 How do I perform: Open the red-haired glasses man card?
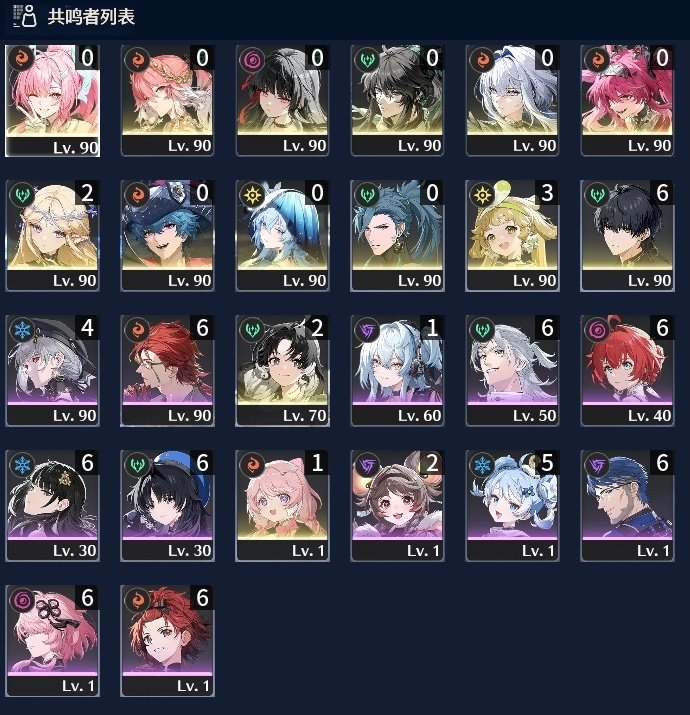click(167, 371)
